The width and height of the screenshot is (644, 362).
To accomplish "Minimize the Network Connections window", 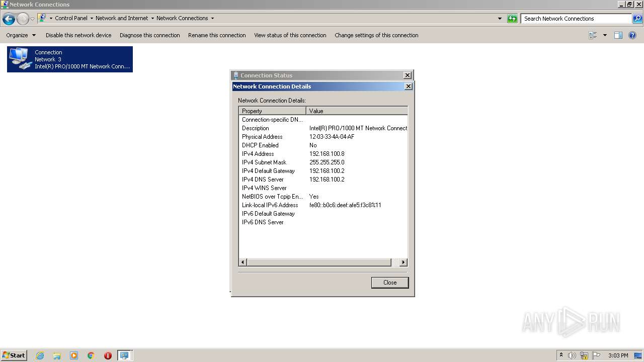I will [x=622, y=4].
